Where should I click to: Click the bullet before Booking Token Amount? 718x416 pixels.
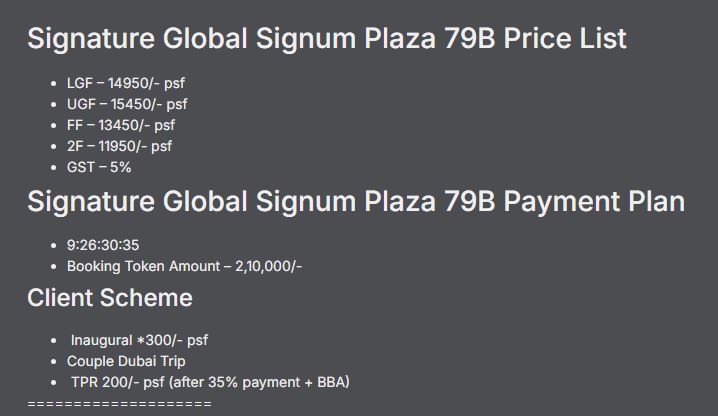pos(54,267)
